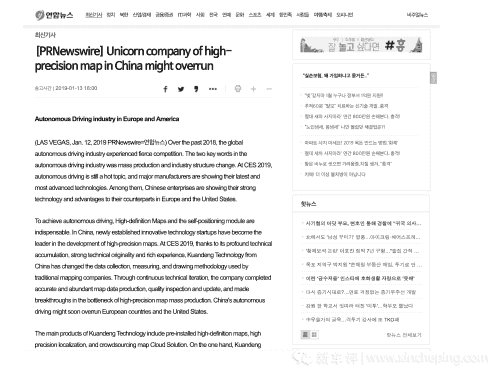Open the 연예 section
The width and height of the screenshot is (493, 368).
coord(227,15)
